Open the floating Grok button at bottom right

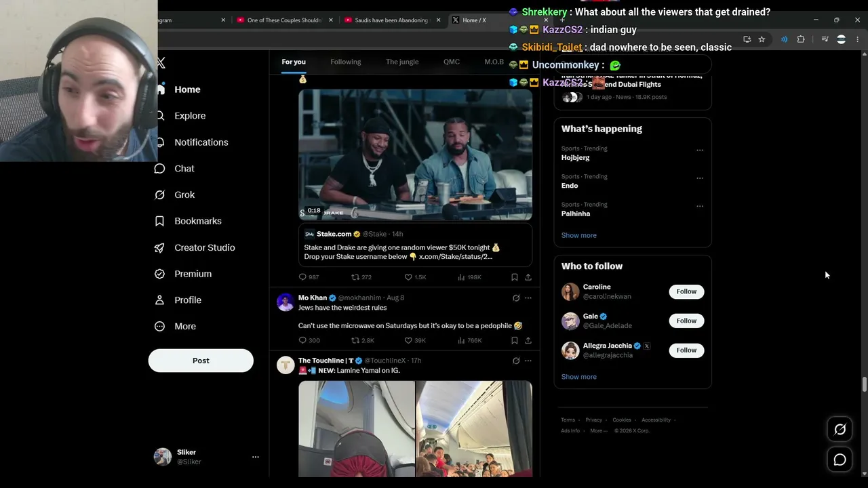click(x=840, y=429)
